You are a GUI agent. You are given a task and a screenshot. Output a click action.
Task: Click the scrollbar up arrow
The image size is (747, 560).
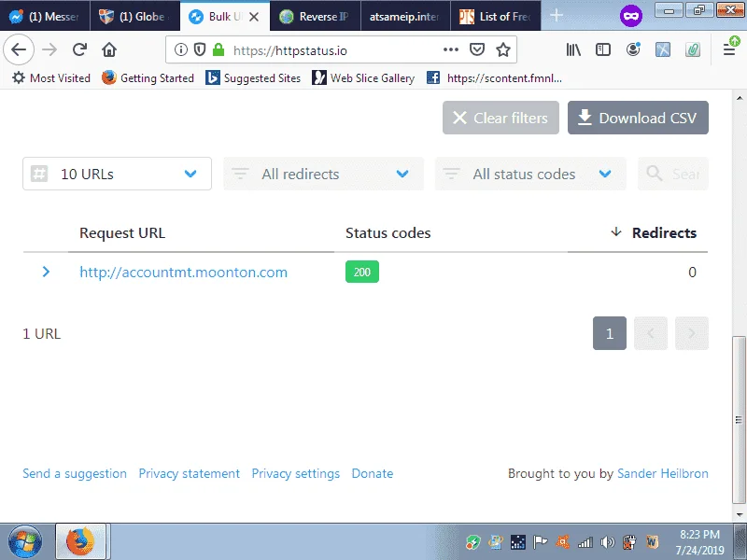(739, 98)
